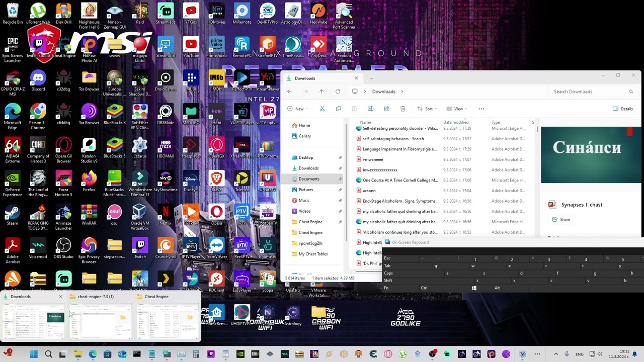Click Ctrl key on On-Screen Keyboard
644x362 pixels.
point(424,288)
